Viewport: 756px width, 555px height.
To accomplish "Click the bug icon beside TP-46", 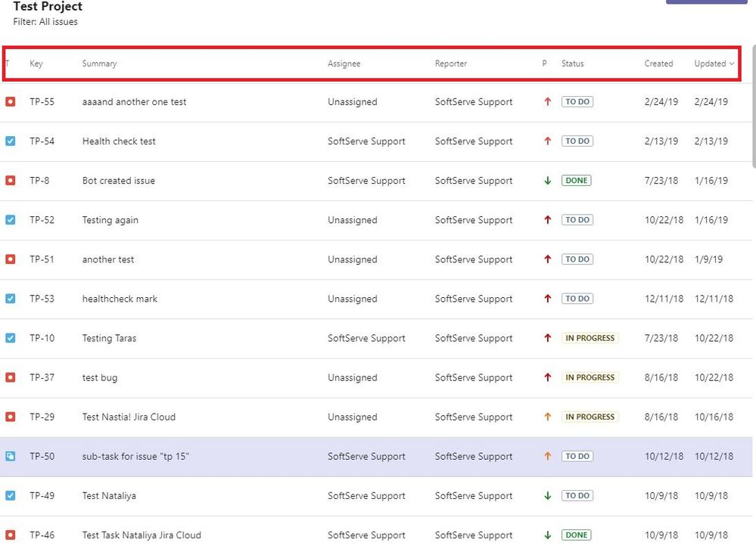I will [x=10, y=535].
